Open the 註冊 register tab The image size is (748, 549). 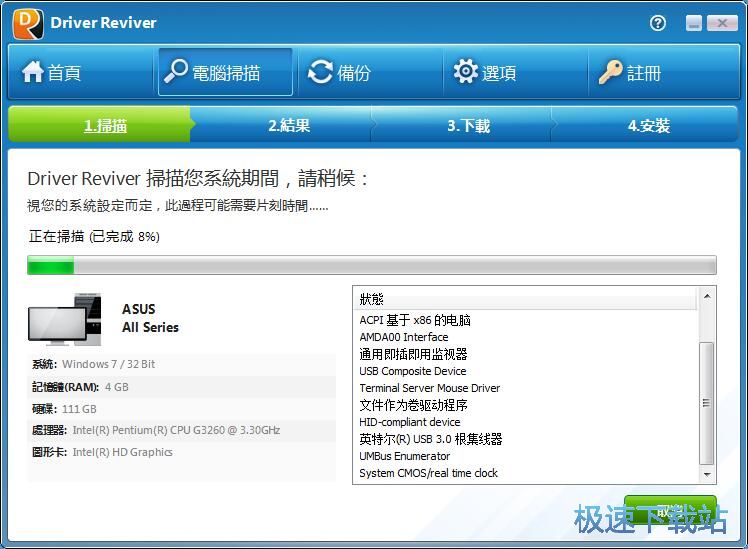click(x=664, y=73)
